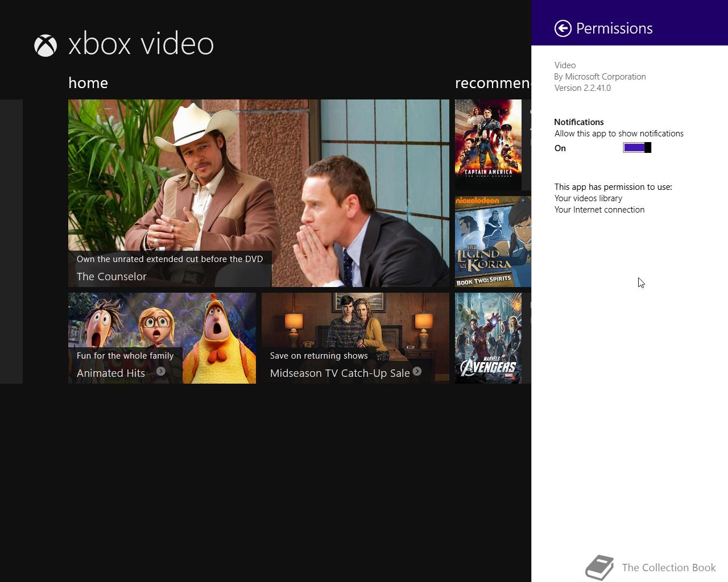728x582 pixels.
Task: Select the Captain America movie poster
Action: tap(488, 145)
